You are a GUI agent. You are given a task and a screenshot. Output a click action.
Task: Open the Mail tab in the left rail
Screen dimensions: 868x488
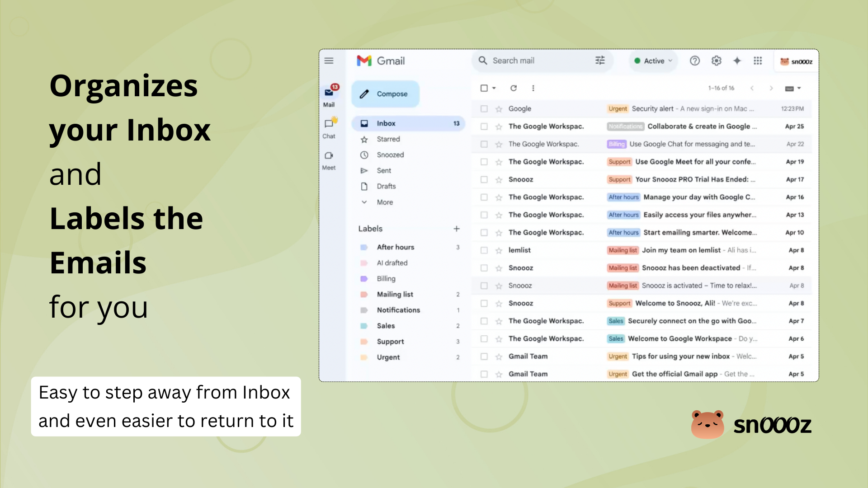coord(329,96)
